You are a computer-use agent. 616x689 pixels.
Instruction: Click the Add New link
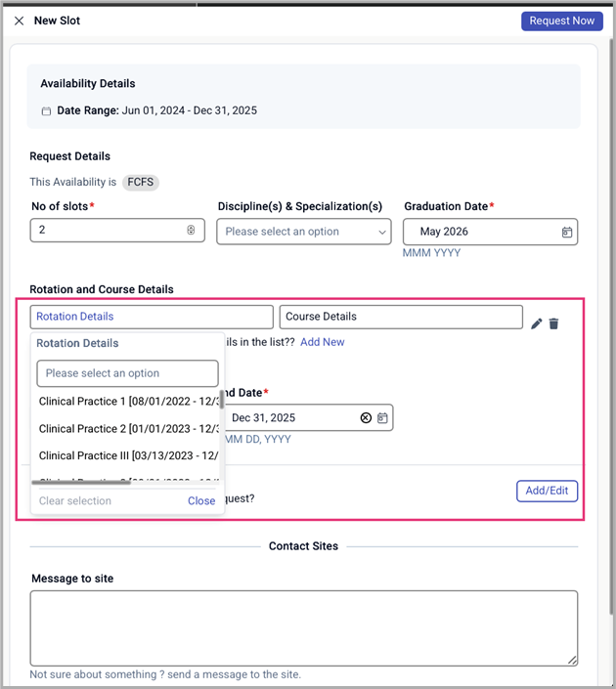[x=322, y=342]
